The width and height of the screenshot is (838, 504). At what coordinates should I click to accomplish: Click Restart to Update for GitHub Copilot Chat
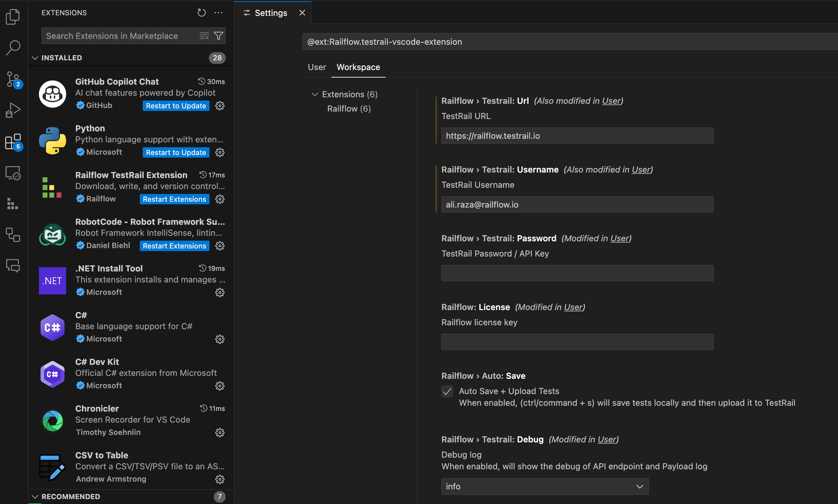(176, 106)
